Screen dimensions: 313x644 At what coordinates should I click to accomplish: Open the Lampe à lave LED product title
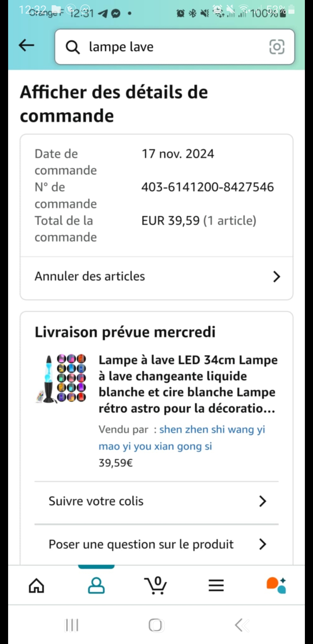coord(188,384)
